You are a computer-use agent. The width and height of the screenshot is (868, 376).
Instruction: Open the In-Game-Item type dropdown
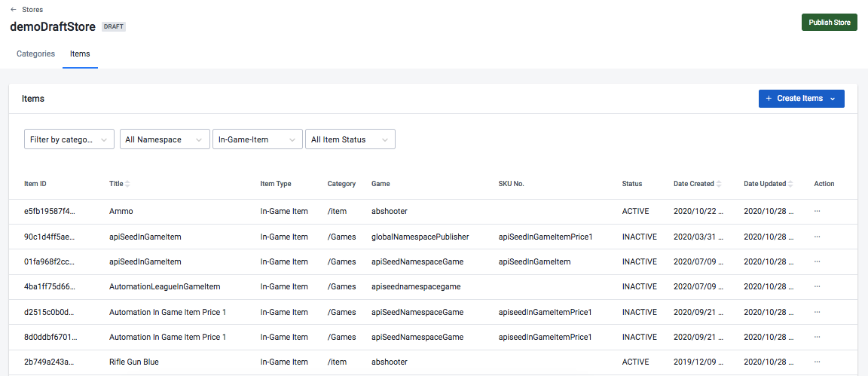click(258, 139)
